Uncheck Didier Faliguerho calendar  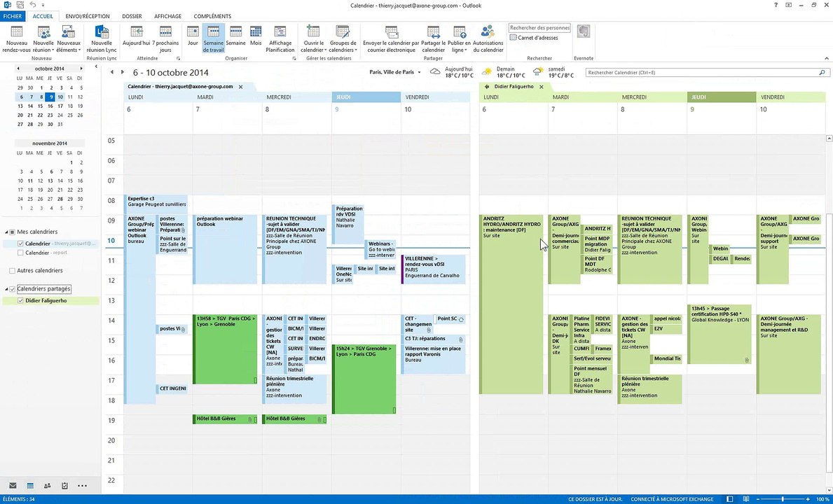click(21, 301)
